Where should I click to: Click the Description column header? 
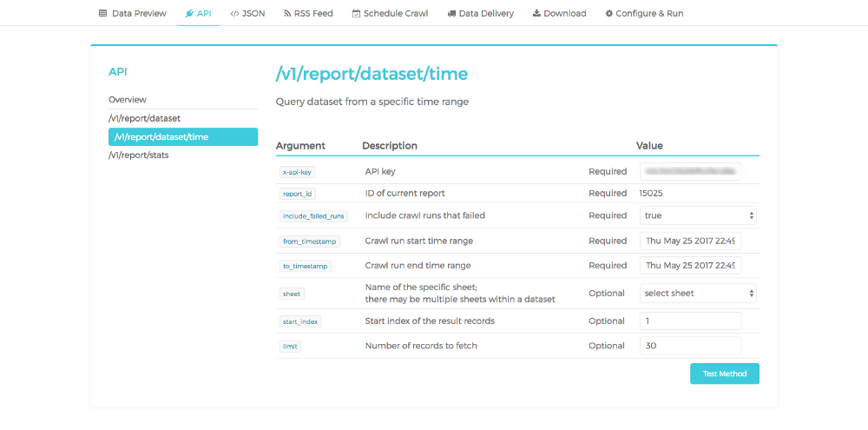point(390,146)
